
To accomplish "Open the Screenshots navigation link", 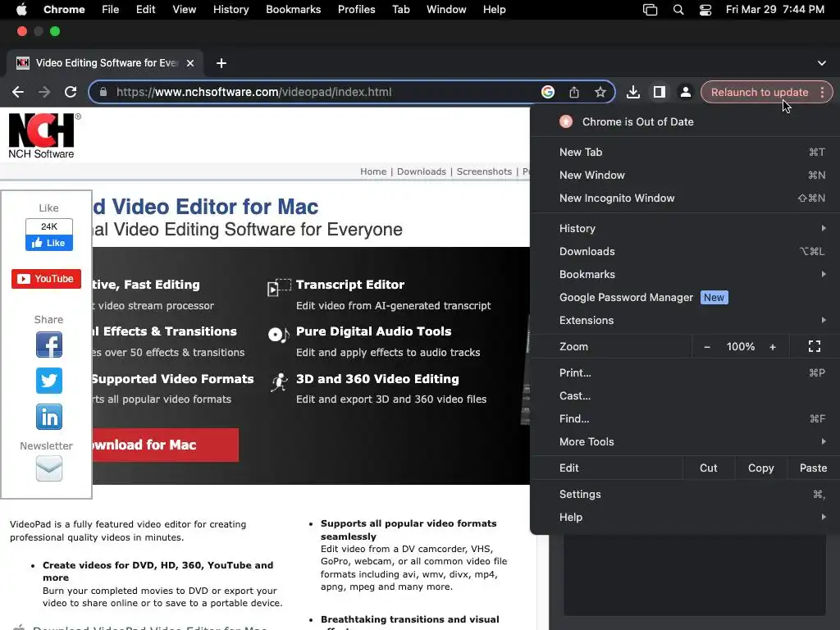I will 484,171.
